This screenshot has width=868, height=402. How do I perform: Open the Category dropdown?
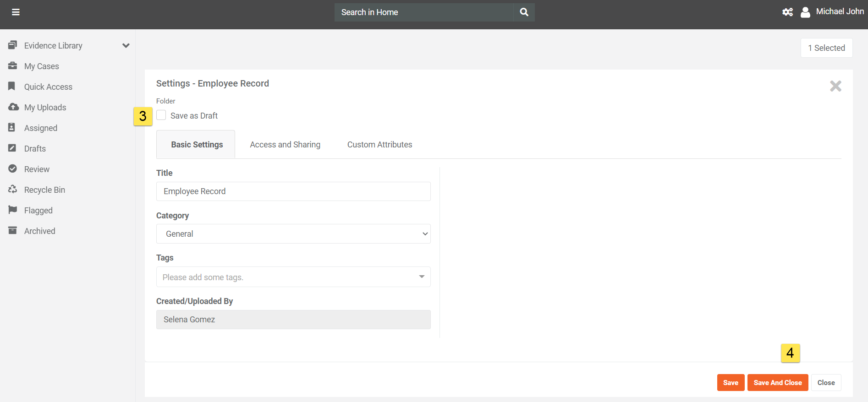pos(293,234)
